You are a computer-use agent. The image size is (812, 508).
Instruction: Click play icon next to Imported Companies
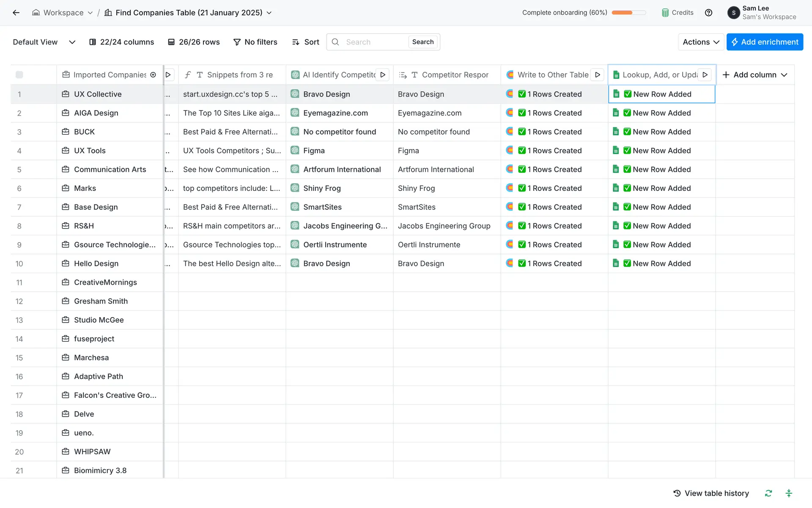168,75
